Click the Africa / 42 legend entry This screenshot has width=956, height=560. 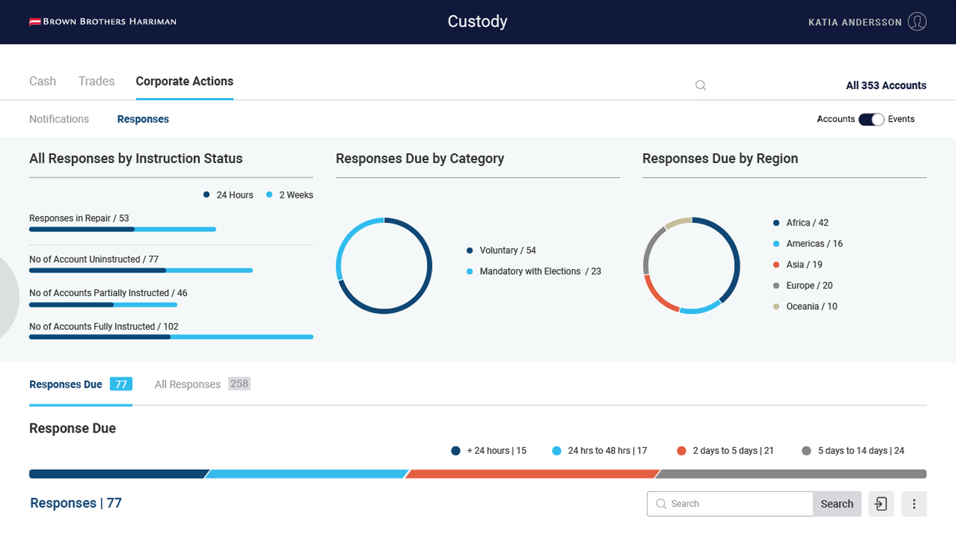coord(801,223)
